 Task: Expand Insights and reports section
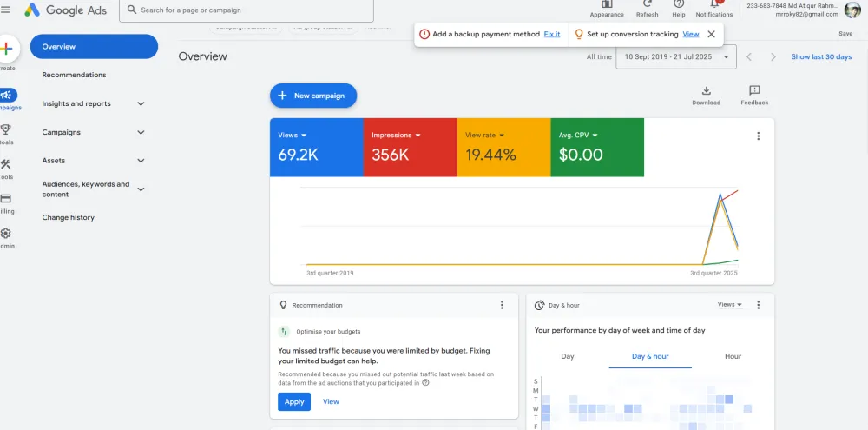(x=141, y=103)
